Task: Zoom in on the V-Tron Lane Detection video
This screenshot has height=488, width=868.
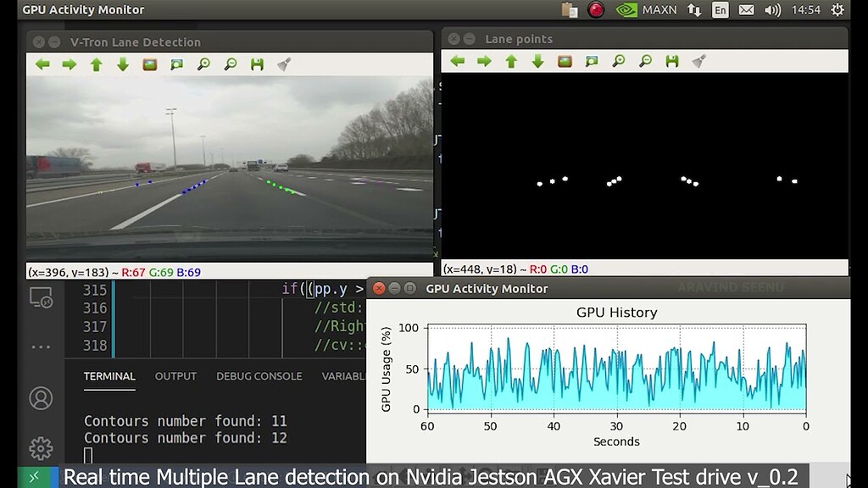Action: (203, 63)
